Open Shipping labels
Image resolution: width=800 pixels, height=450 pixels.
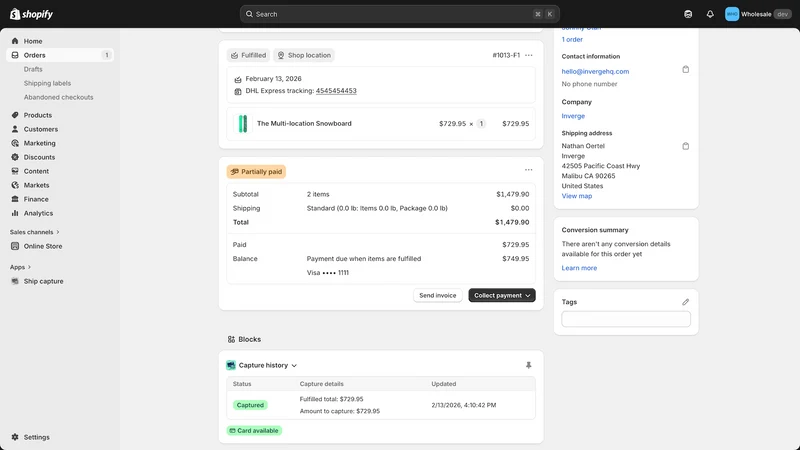[47, 83]
